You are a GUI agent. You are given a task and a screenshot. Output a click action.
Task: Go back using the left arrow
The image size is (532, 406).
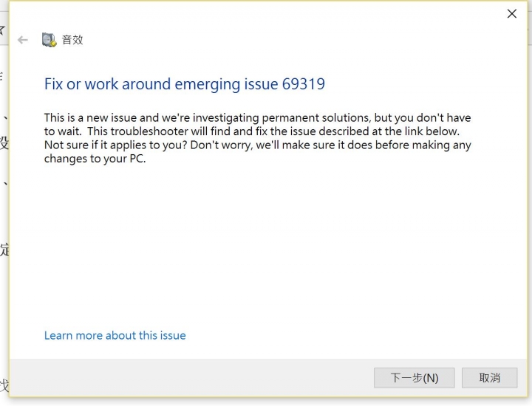pos(23,40)
